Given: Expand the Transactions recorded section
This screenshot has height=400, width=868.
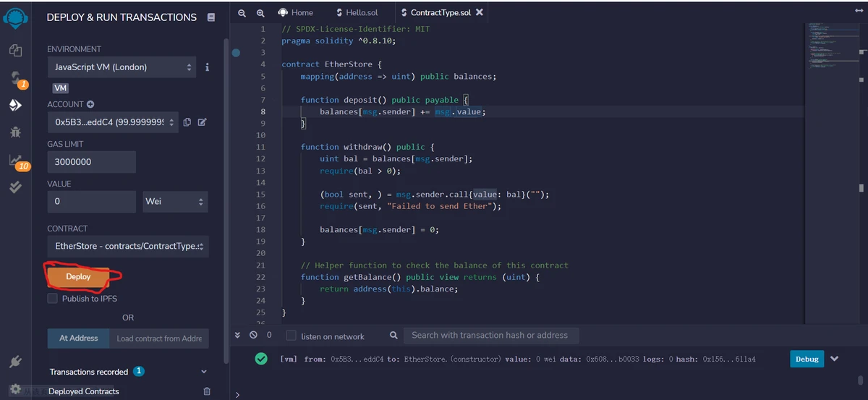Looking at the screenshot, I should click(203, 372).
